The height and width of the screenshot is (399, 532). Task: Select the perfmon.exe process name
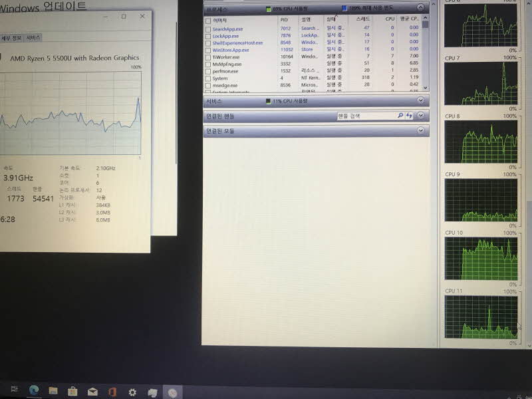(225, 72)
